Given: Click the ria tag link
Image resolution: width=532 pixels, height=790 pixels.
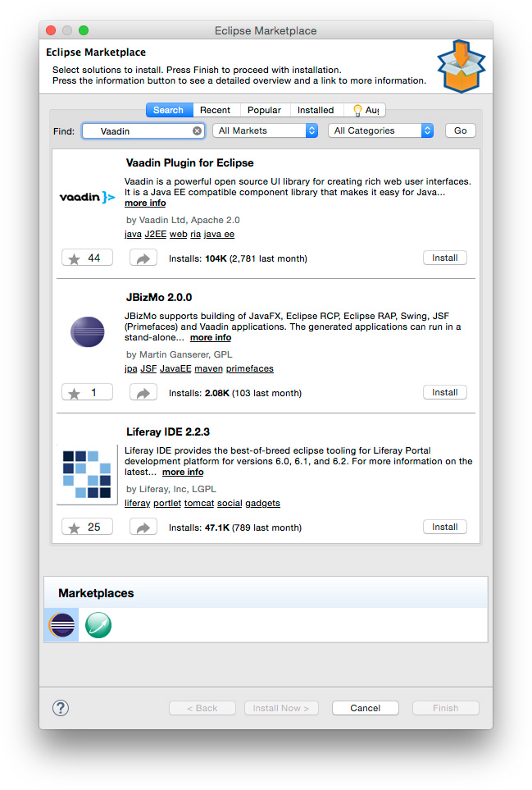Looking at the screenshot, I should pyautogui.click(x=195, y=235).
